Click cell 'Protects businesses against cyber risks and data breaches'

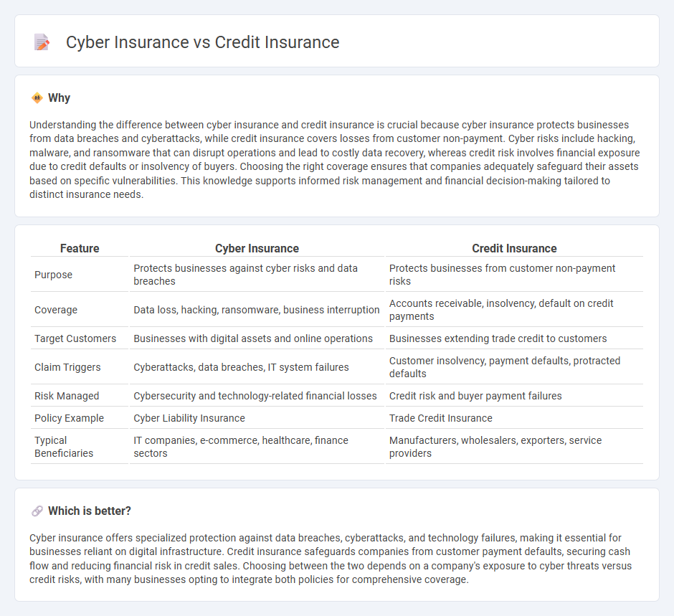[x=257, y=275]
